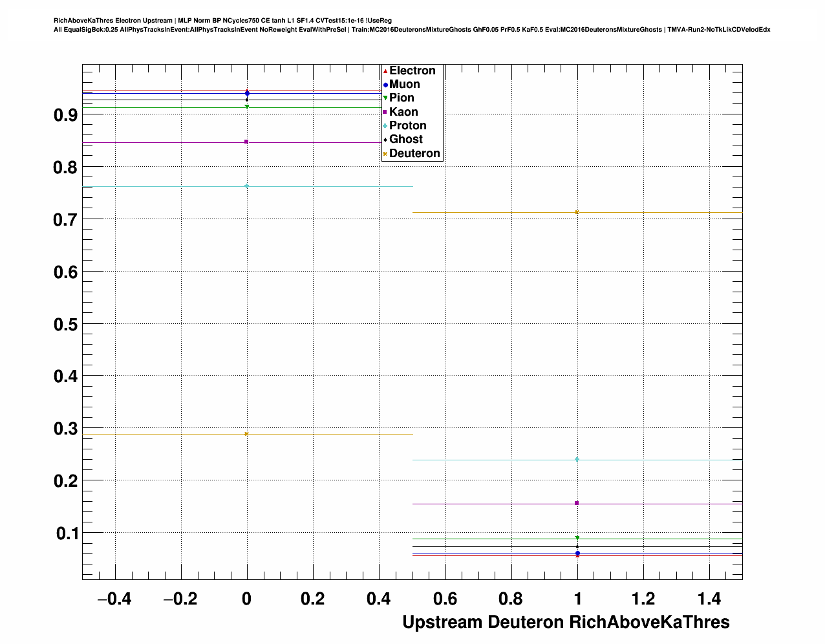Viewport: 825px width, 644px height.
Task: Click the Proton legend text label
Action: [x=407, y=126]
